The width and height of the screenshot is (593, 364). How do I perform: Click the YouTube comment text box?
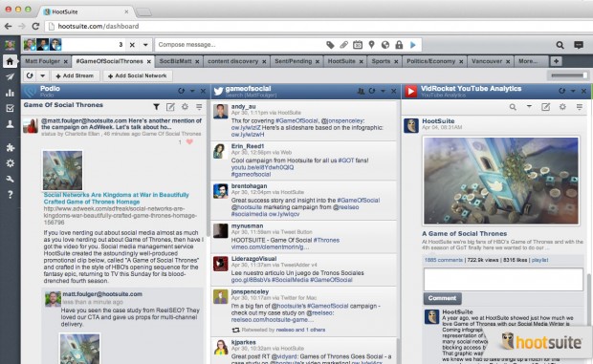(x=503, y=279)
